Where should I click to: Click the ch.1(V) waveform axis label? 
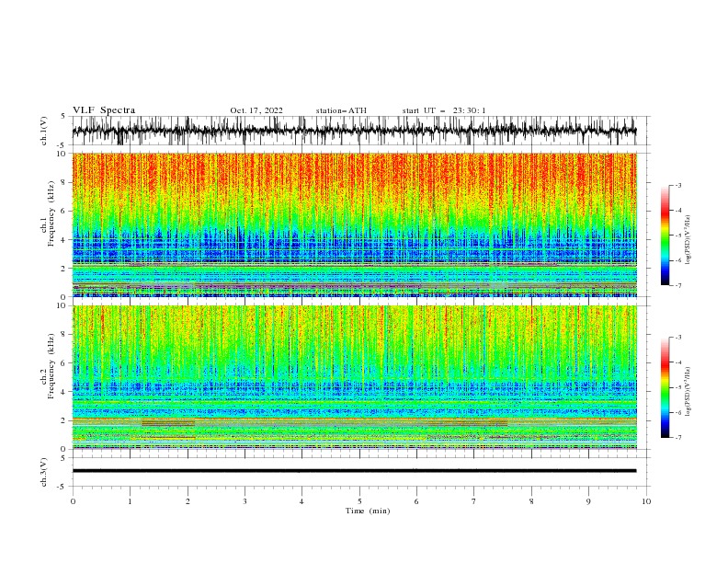pos(44,131)
